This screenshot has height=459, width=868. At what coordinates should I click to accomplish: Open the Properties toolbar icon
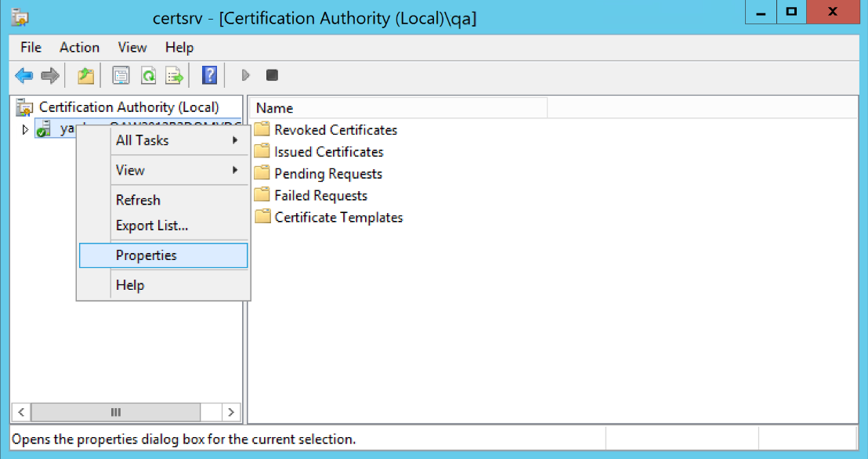[x=121, y=75]
